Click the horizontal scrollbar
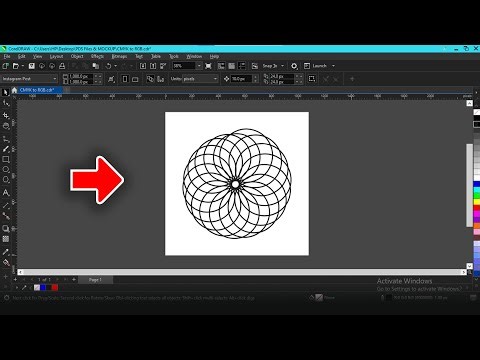Image resolution: width=480 pixels, height=360 pixels. pyautogui.click(x=242, y=272)
